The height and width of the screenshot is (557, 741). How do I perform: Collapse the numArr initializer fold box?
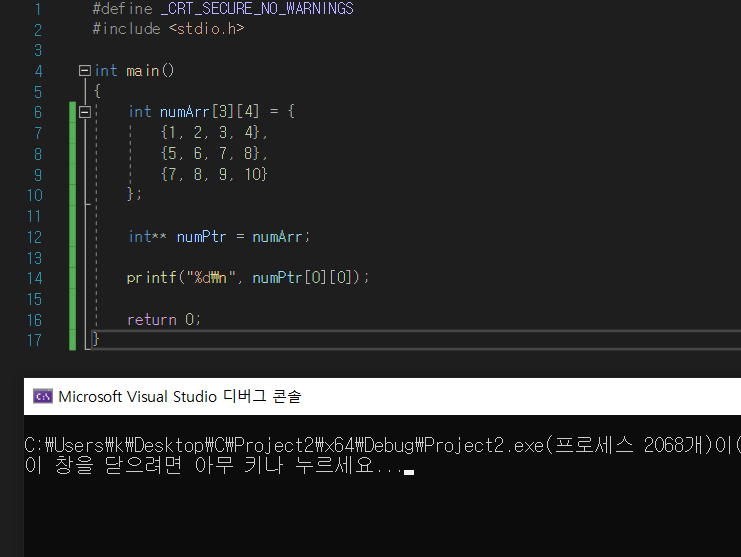pyautogui.click(x=85, y=112)
